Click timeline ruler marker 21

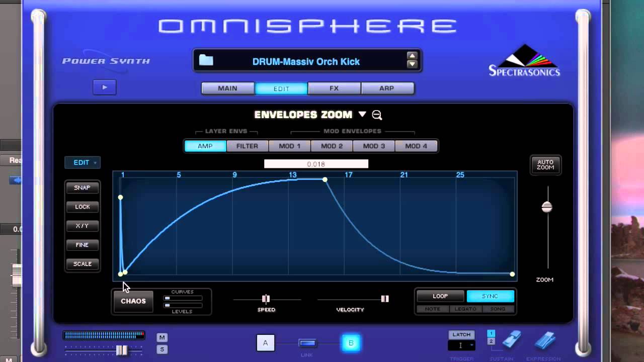(404, 175)
